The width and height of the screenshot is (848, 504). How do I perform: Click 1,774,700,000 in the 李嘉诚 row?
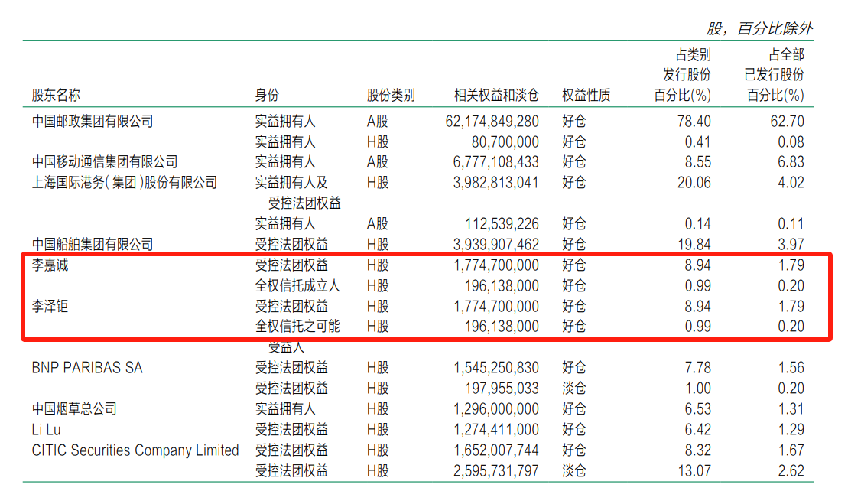496,265
